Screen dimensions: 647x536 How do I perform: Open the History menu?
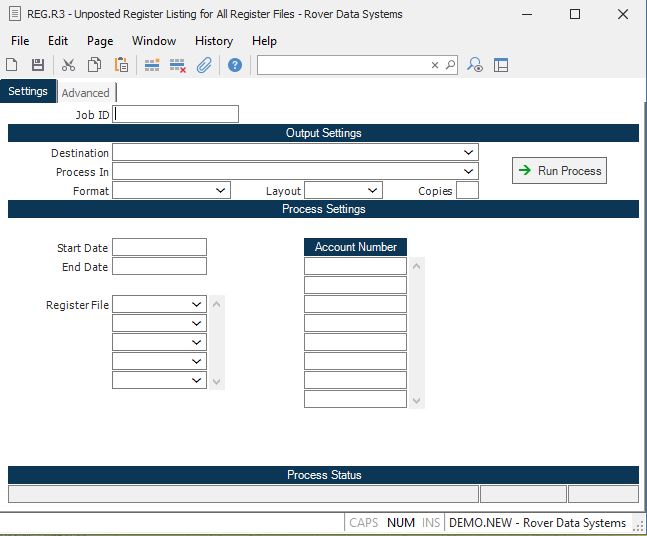[213, 41]
